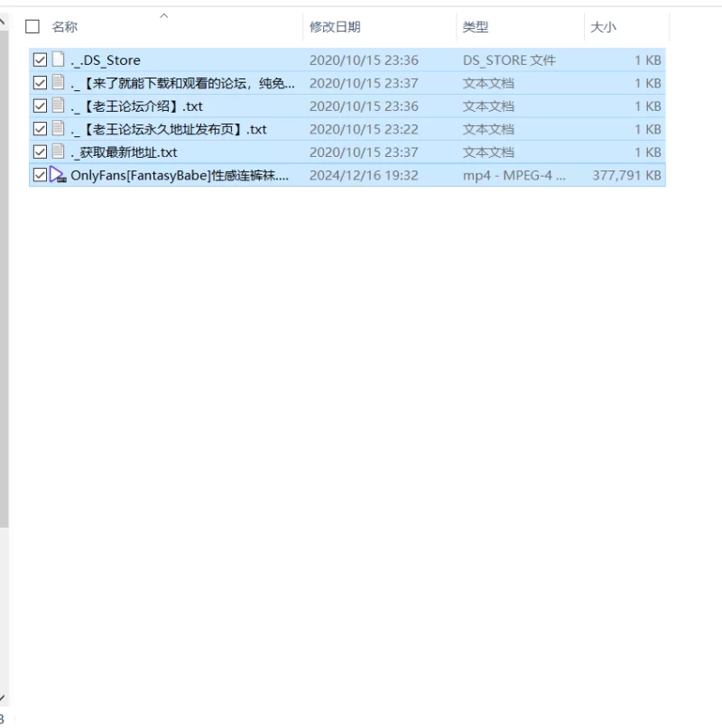The height and width of the screenshot is (728, 722).
Task: Sort files by 修改日期 column header
Action: 335,27
